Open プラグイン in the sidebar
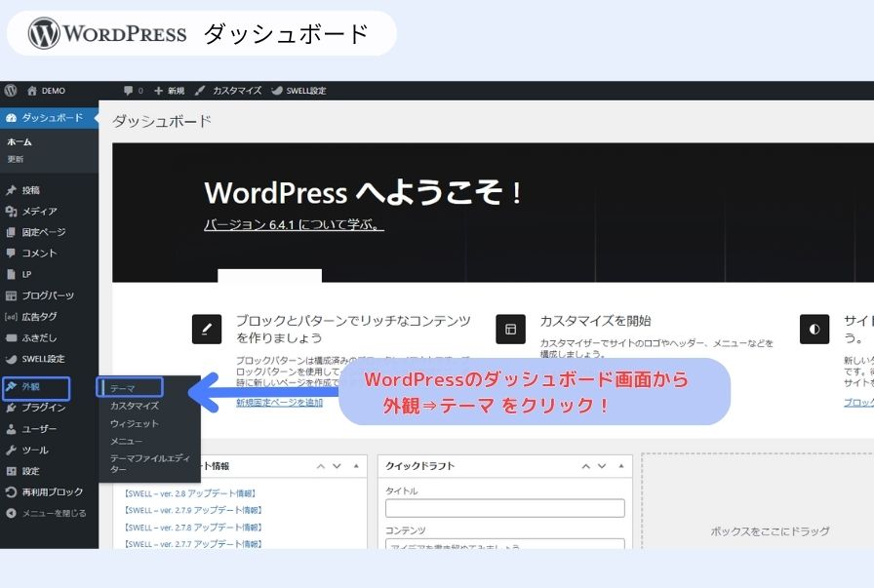The height and width of the screenshot is (588, 874). (49, 408)
